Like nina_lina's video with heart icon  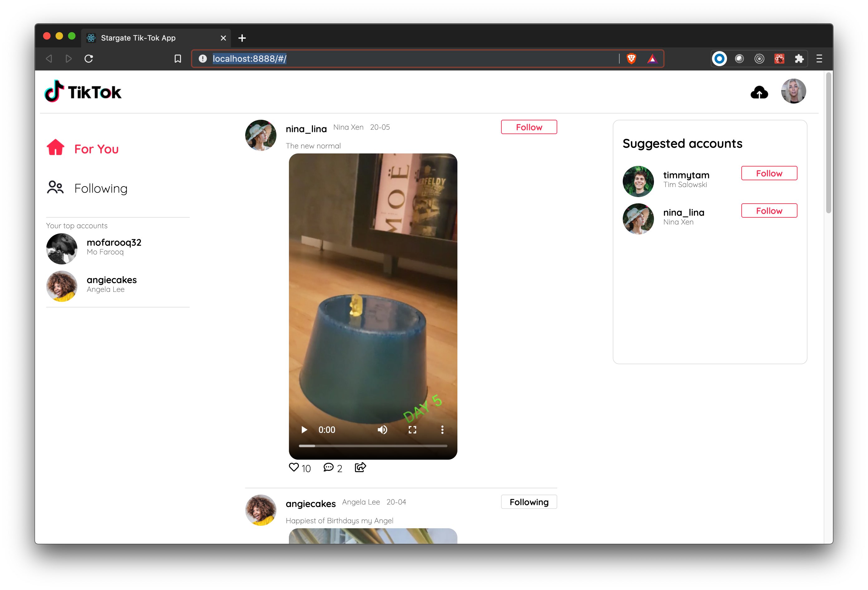point(294,467)
